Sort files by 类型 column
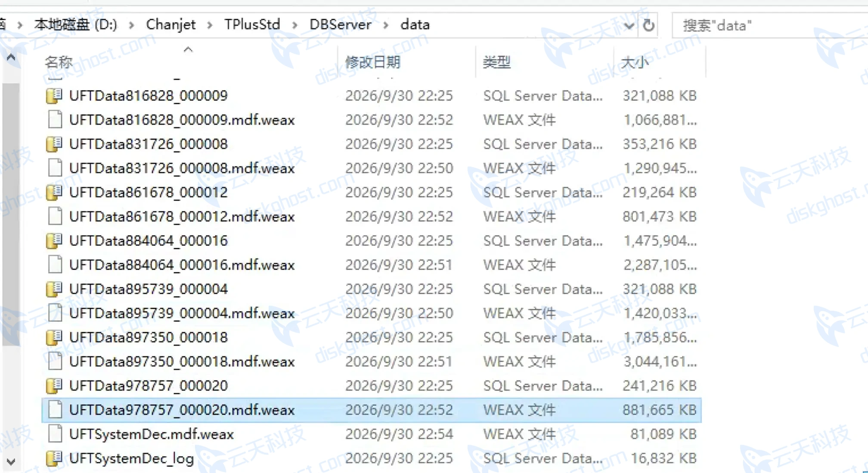Image resolution: width=868 pixels, height=473 pixels. [496, 62]
